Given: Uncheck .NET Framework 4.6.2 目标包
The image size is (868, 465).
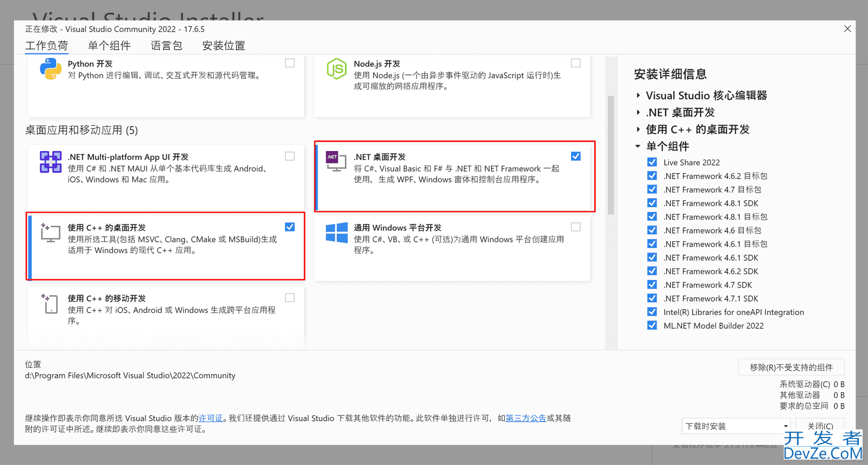Looking at the screenshot, I should tap(652, 176).
